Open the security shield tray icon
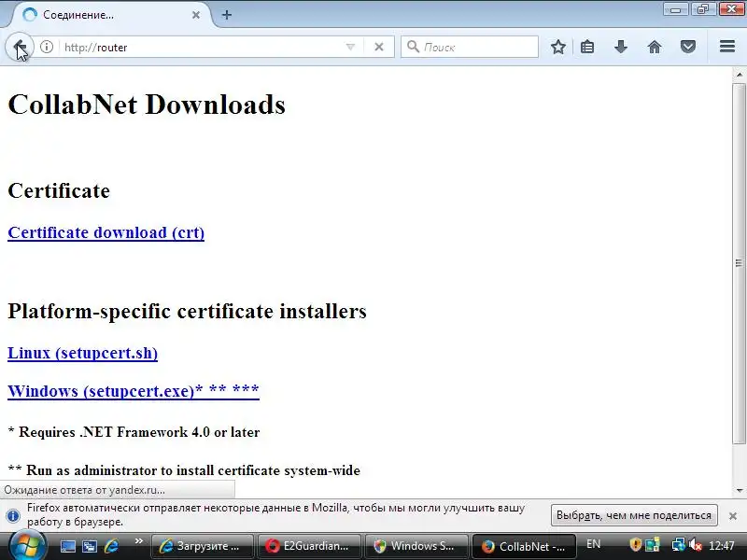This screenshot has width=747, height=560. [635, 545]
